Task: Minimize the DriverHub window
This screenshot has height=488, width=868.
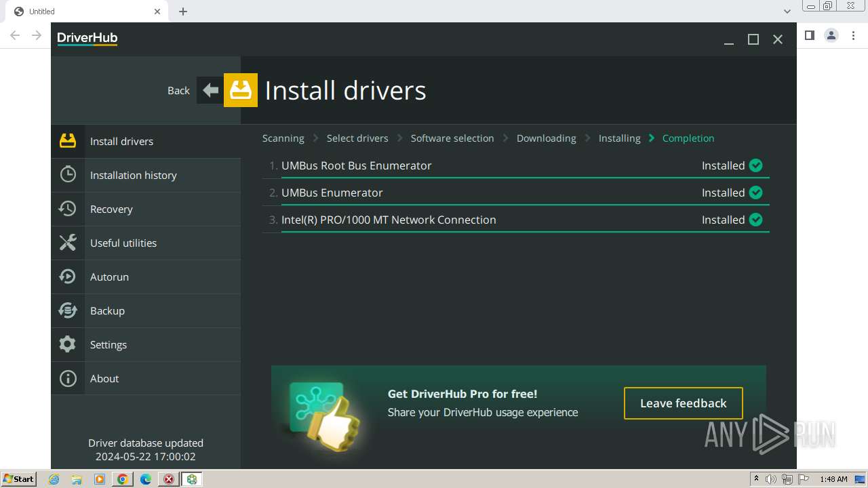Action: [729, 39]
